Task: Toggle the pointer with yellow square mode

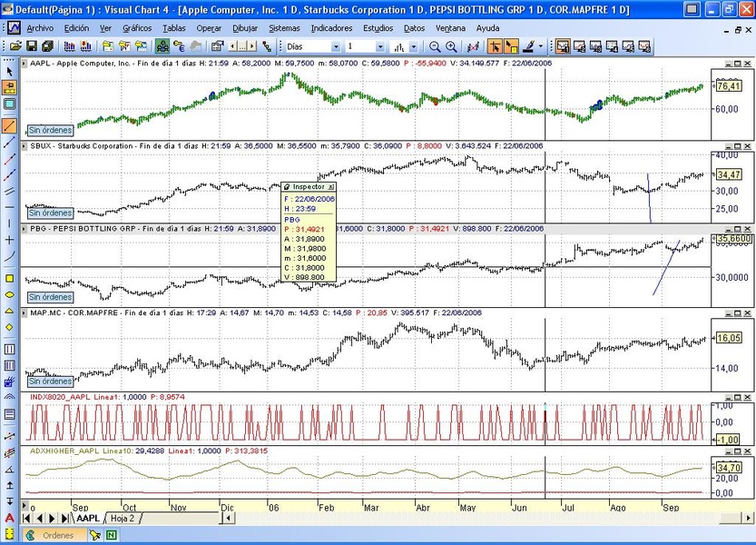Action: (511, 47)
